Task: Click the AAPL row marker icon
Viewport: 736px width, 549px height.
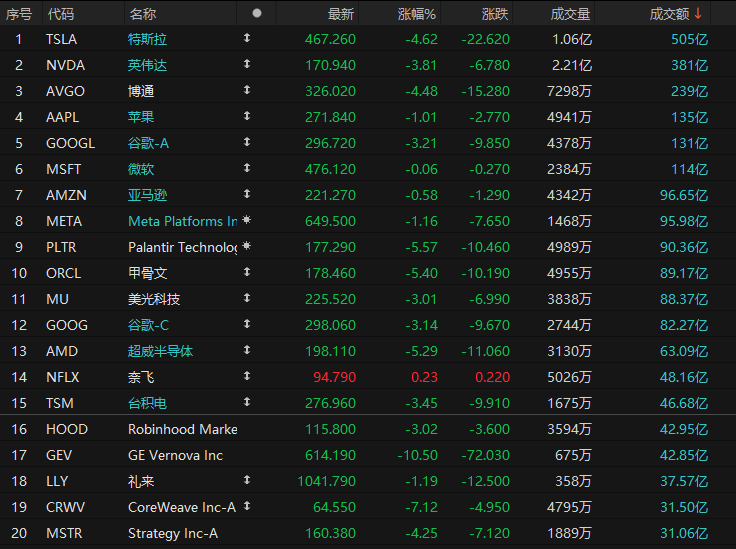Action: (x=247, y=116)
